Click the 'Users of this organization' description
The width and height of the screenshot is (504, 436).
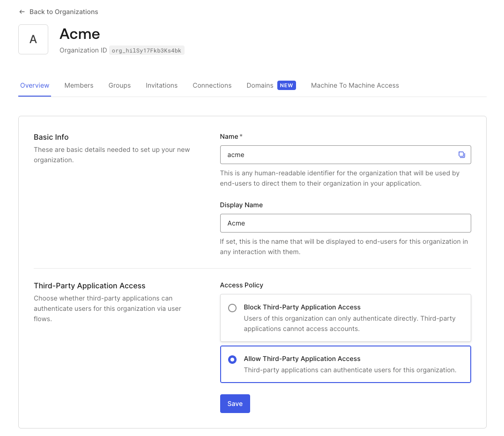pyautogui.click(x=350, y=323)
